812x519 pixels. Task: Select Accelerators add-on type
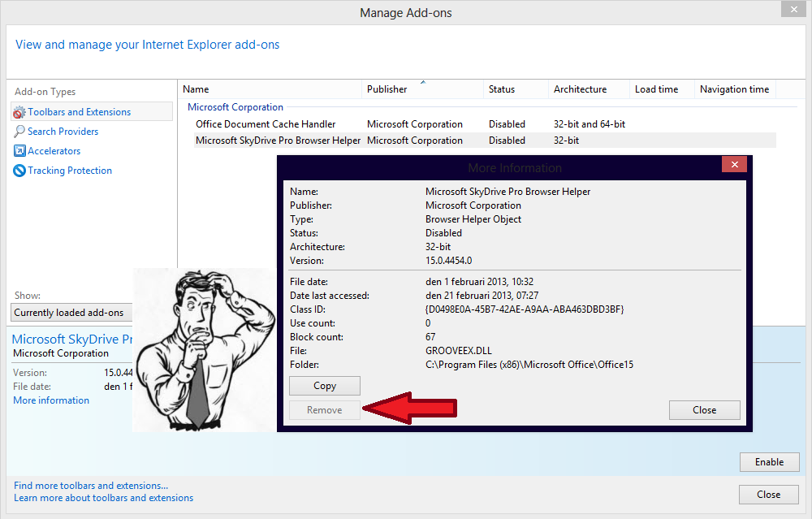point(54,151)
